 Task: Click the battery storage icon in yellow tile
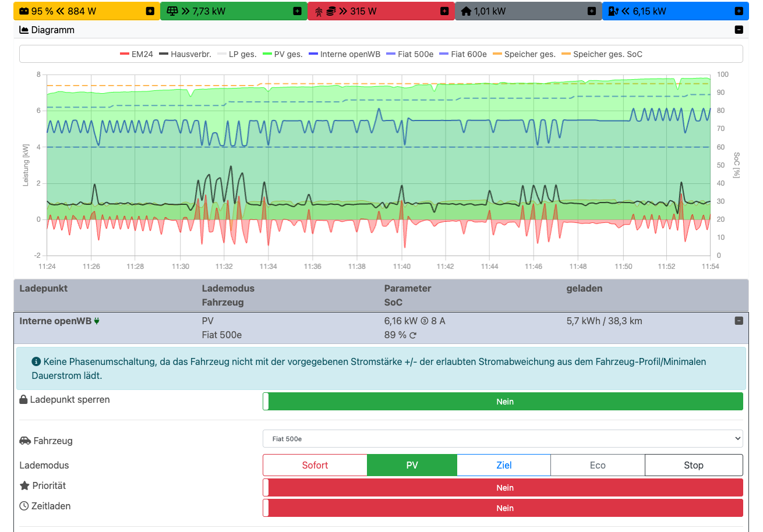24,11
